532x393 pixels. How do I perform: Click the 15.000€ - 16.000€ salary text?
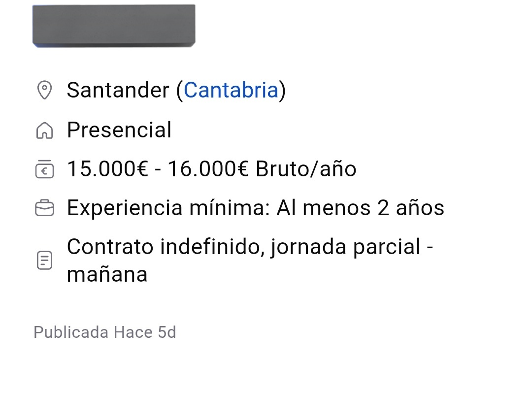pos(158,169)
